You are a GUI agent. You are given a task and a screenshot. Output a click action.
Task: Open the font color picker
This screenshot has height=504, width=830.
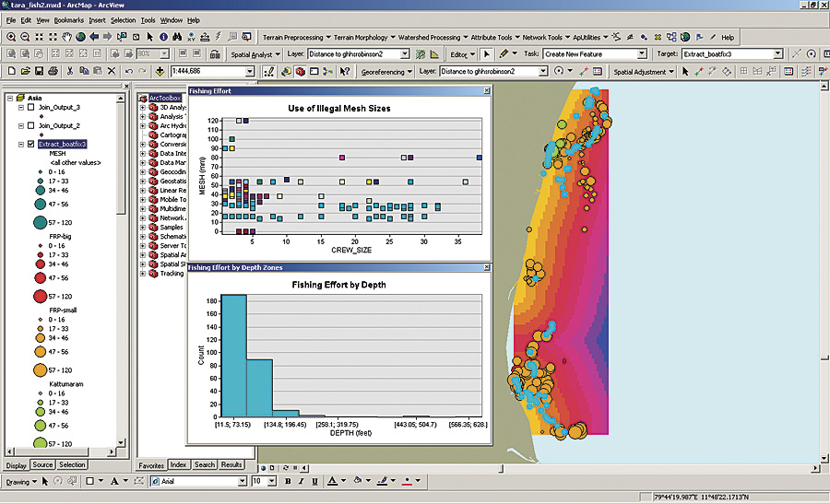pyautogui.click(x=343, y=482)
